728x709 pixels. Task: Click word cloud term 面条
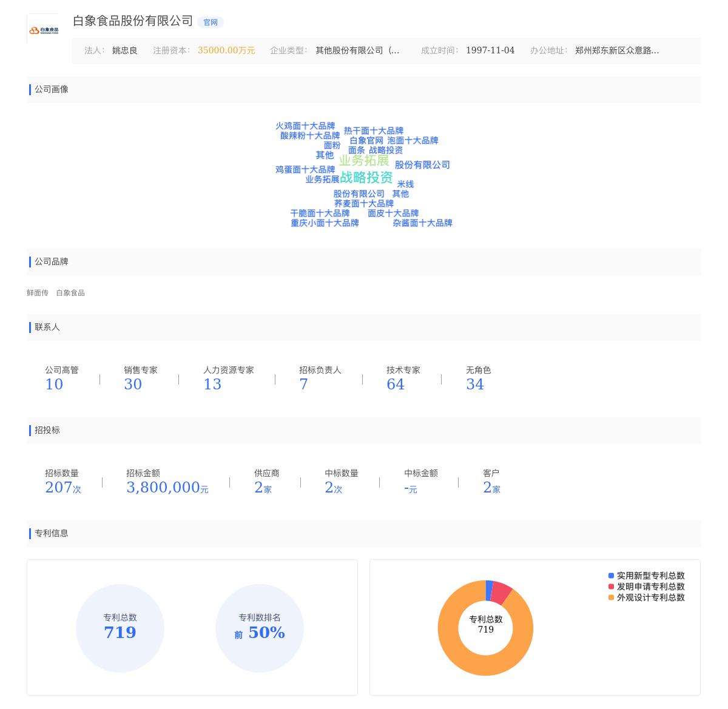click(357, 150)
